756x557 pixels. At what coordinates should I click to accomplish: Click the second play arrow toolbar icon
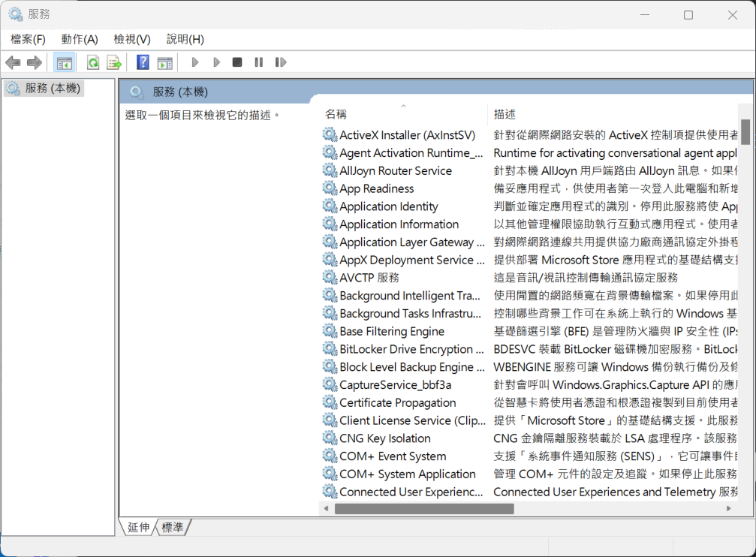point(216,62)
